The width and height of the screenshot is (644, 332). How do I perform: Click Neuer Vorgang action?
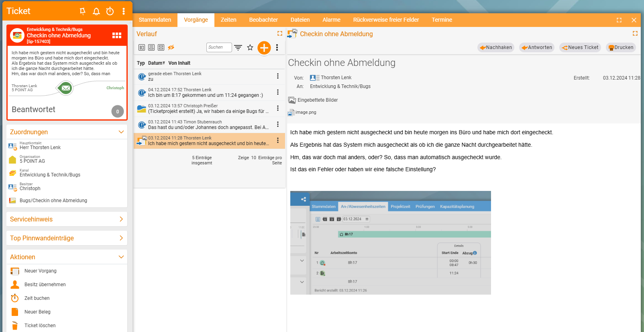pyautogui.click(x=41, y=271)
